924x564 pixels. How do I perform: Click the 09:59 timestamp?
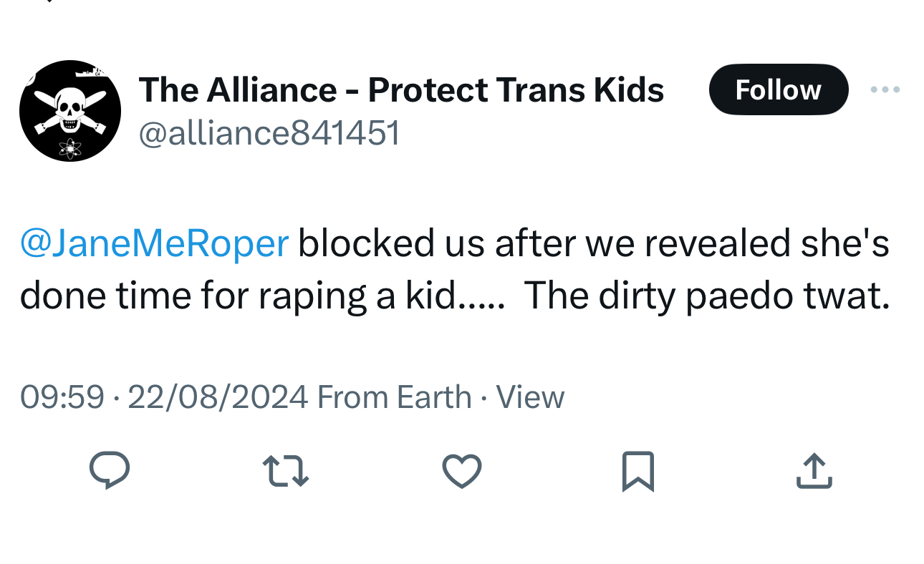tap(62, 397)
